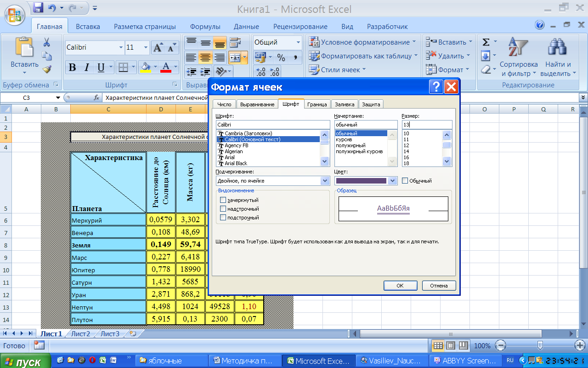Open Find and Select binoculars icon
The width and height of the screenshot is (588, 368).
558,47
